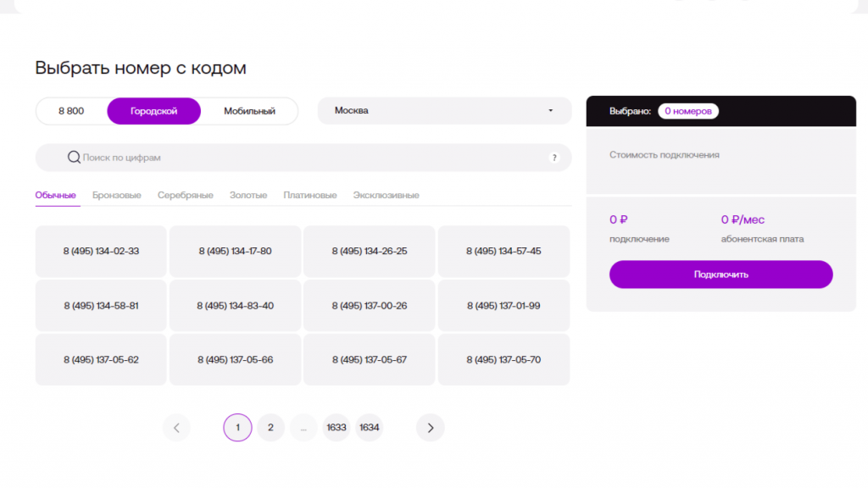Image resolution: width=868 pixels, height=488 pixels.
Task: Click the 0 номеров selected badge
Action: (x=688, y=111)
